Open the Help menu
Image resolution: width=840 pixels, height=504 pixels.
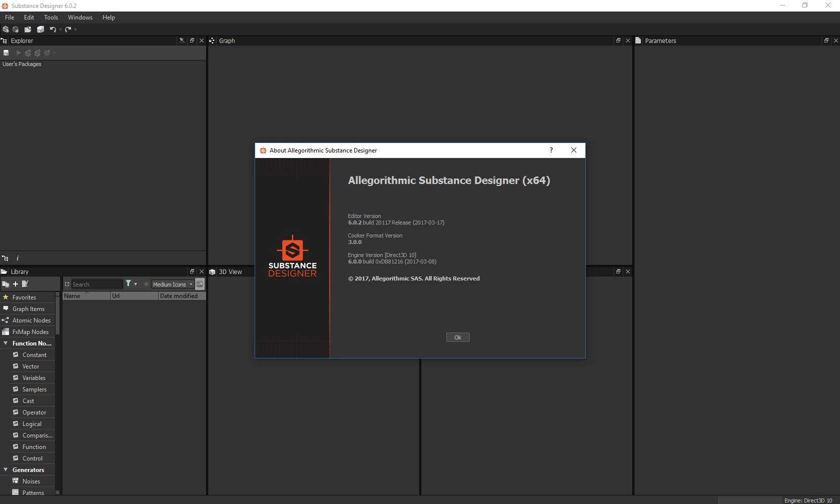109,17
